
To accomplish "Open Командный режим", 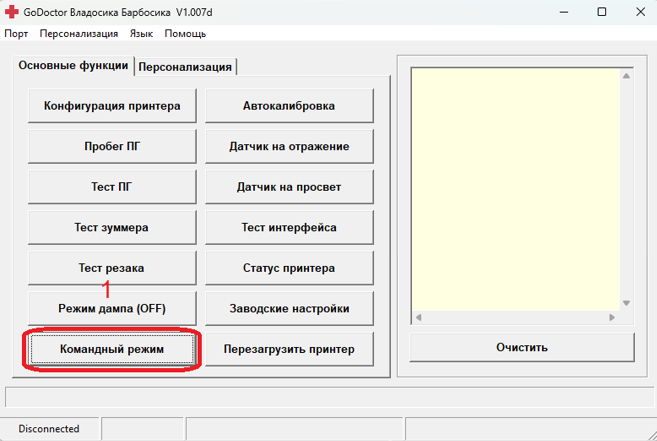I will click(112, 349).
